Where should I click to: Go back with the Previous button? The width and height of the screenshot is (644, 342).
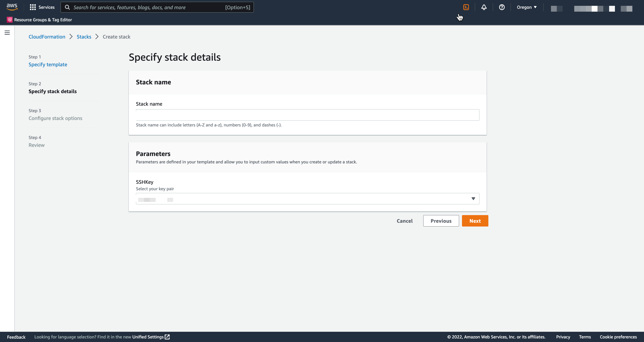tap(441, 221)
